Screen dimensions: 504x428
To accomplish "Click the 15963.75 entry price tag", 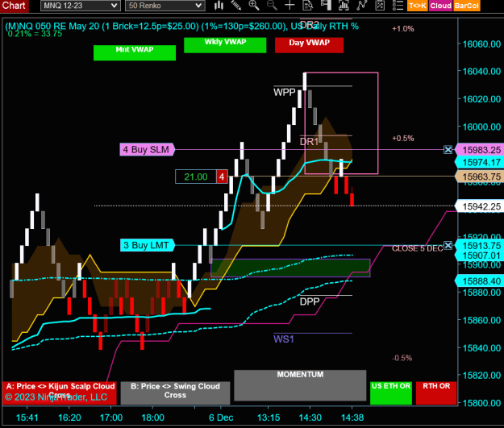I will (480, 177).
